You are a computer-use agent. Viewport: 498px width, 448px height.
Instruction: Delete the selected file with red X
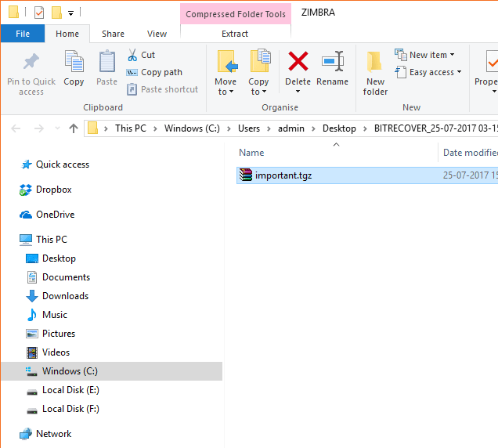[x=298, y=61]
